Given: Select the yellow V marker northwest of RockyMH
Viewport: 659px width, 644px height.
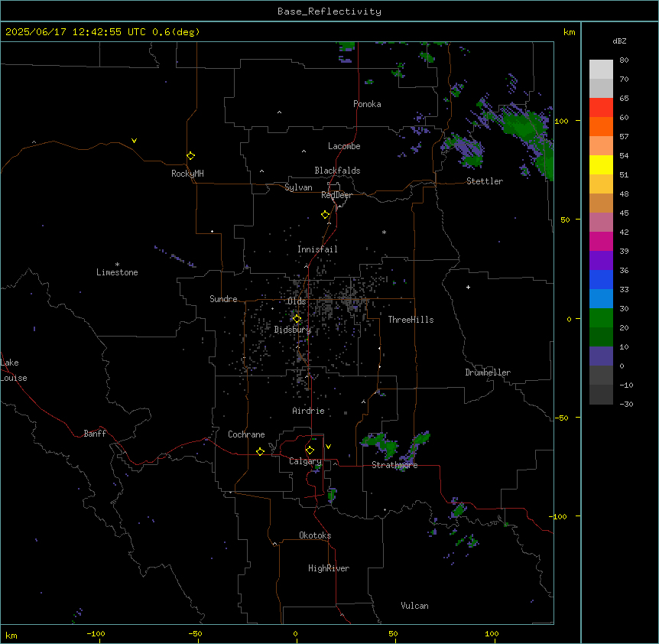Looking at the screenshot, I should (134, 141).
